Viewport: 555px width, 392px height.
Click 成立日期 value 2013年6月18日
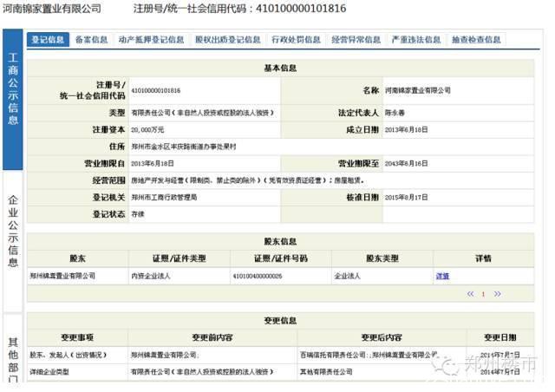406,130
